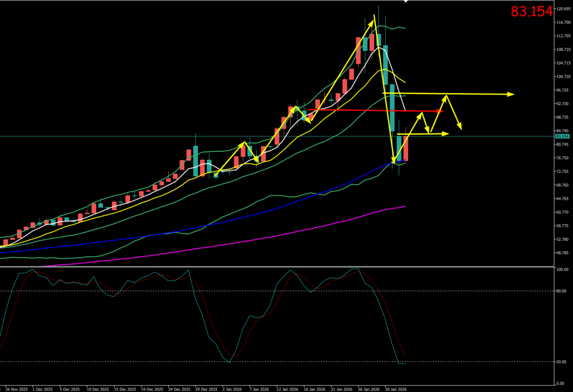Click the 80.00 oscillator level label
This screenshot has width=573, height=392.
[562, 291]
